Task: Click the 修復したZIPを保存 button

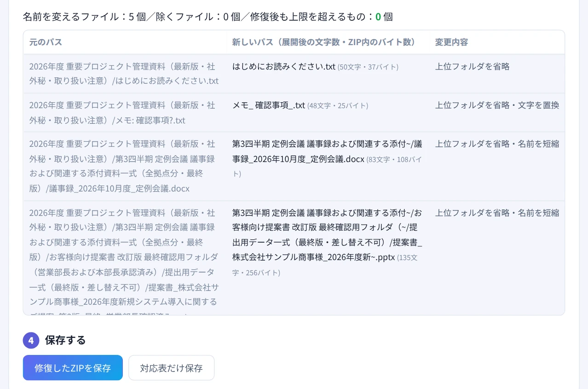Action: [x=73, y=368]
